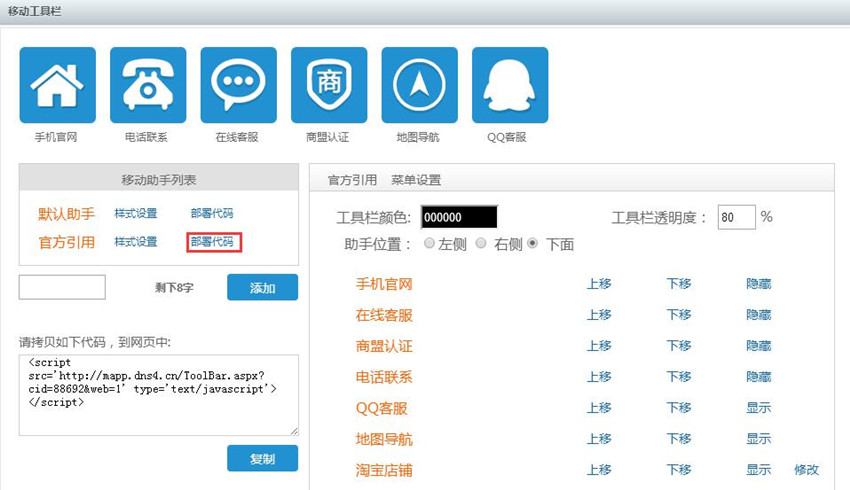Move 淘宝店铺 down with 下移
This screenshot has height=490, width=850.
[x=679, y=469]
